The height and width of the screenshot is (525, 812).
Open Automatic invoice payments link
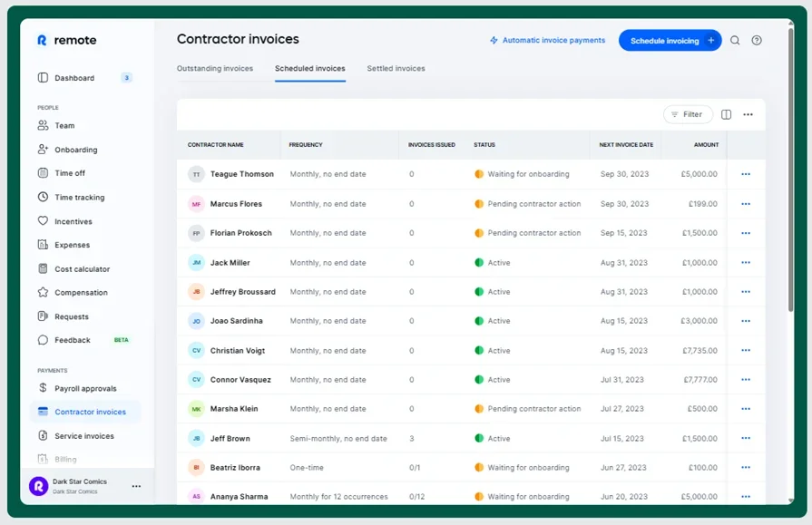(x=547, y=41)
